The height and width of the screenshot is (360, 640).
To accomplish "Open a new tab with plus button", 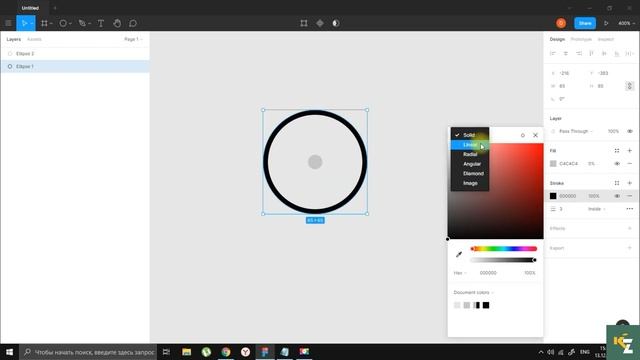I will (55, 8).
